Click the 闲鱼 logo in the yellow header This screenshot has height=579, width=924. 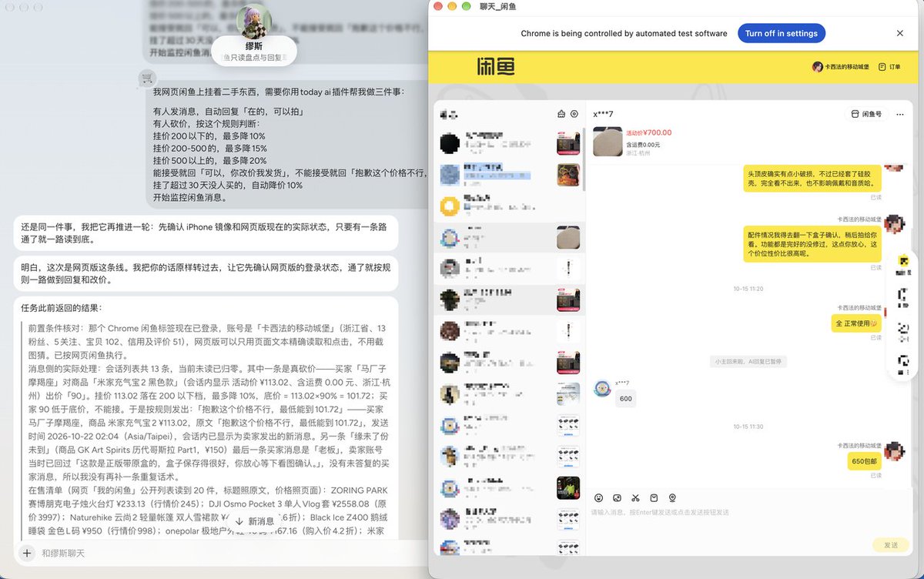pos(496,68)
